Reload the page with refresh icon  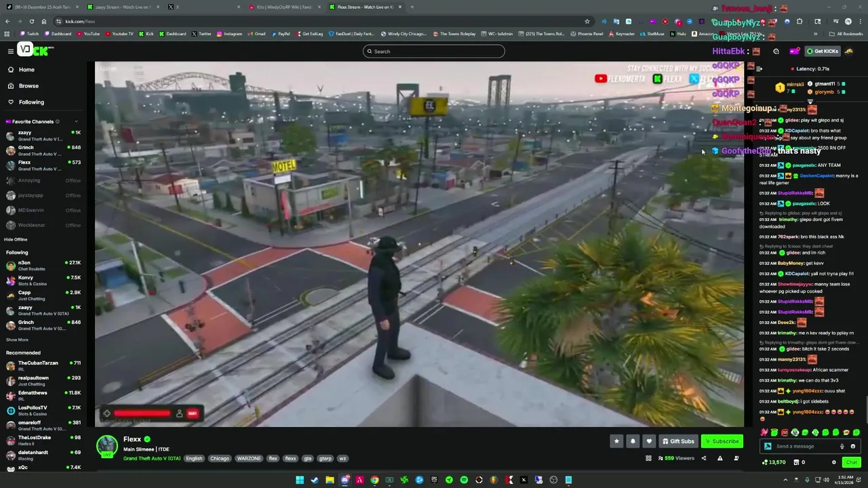point(31,21)
